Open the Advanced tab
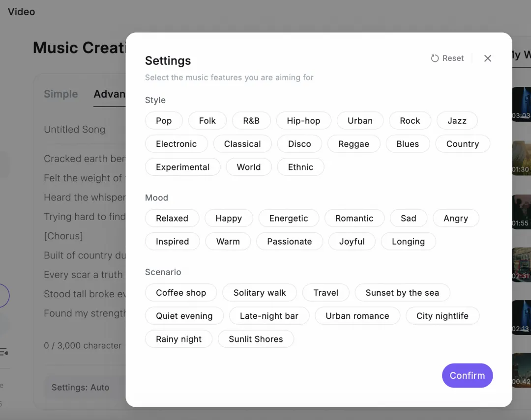The height and width of the screenshot is (420, 531). pyautogui.click(x=109, y=94)
